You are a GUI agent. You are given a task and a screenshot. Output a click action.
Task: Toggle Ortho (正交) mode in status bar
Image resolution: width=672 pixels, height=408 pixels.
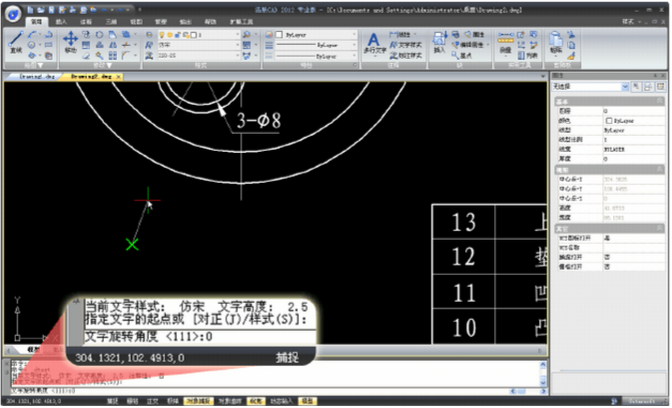(154, 401)
